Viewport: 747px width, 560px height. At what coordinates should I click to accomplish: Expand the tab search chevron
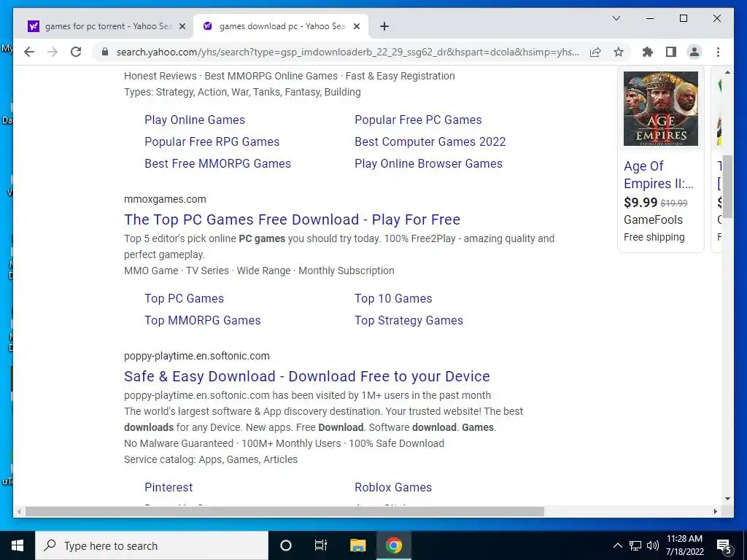616,18
